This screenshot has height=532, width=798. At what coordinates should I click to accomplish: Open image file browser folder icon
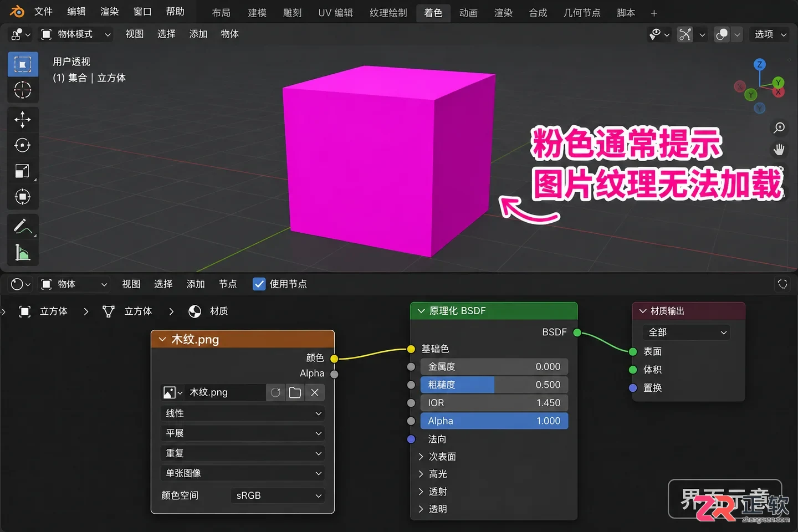point(295,392)
